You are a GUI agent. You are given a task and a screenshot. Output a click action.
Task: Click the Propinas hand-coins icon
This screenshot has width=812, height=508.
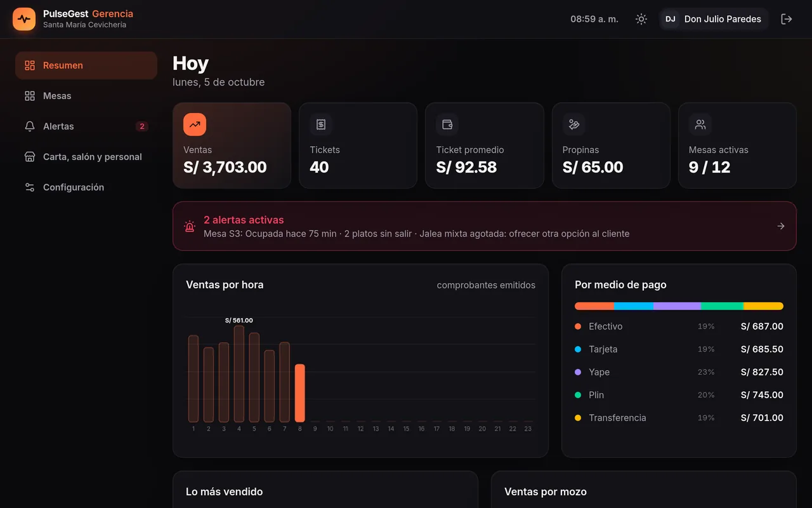[574, 124]
